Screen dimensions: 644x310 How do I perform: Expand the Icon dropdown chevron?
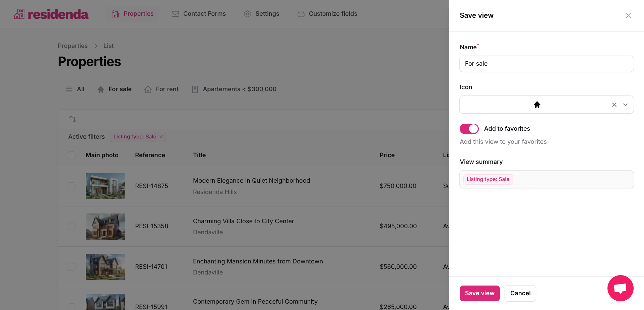pos(625,105)
